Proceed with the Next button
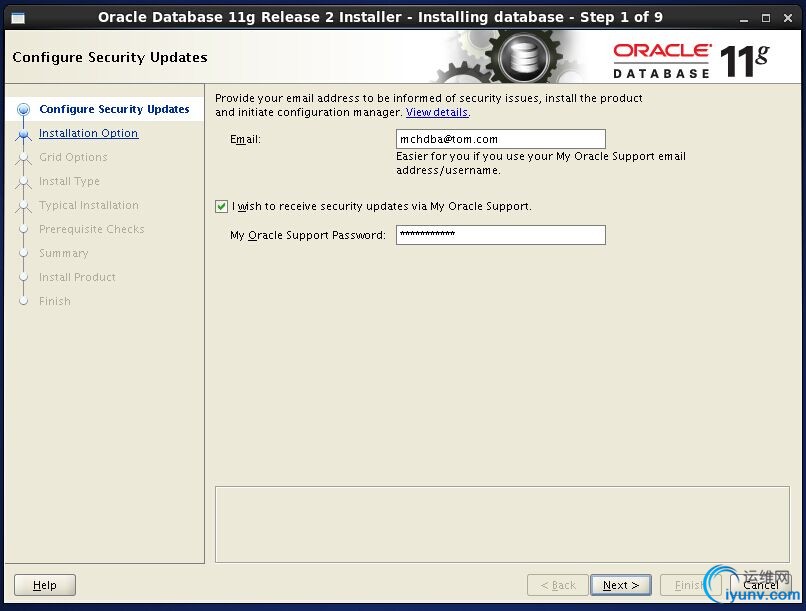806x611 pixels. 621,585
